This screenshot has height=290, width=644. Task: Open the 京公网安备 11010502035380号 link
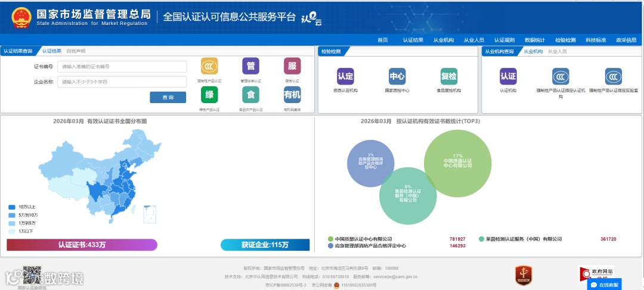click(x=344, y=285)
